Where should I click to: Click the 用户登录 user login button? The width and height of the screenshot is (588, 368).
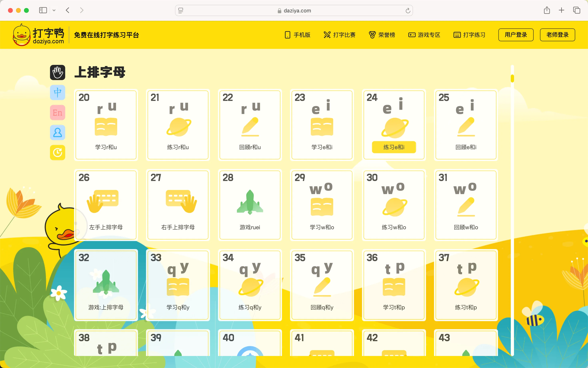coord(516,35)
